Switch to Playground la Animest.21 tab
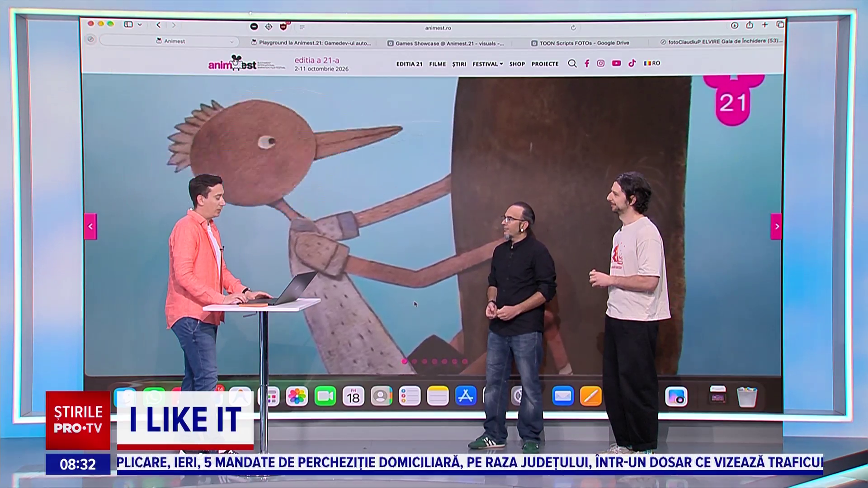The image size is (868, 488). pos(311,43)
